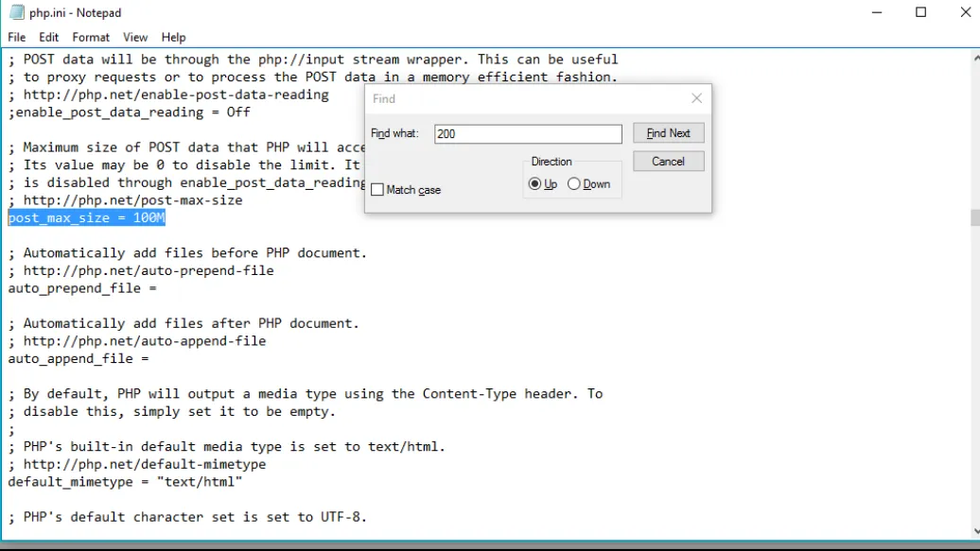Viewport: 980px width, 551px height.
Task: Select the Up direction radio button
Action: coord(535,184)
